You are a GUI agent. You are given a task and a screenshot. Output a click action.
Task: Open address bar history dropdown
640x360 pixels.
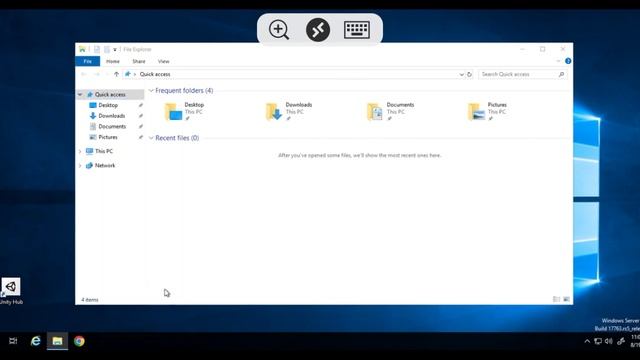(x=461, y=74)
